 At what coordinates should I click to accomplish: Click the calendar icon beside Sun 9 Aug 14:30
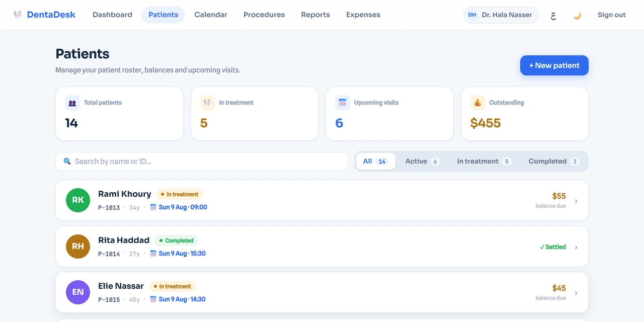click(153, 299)
